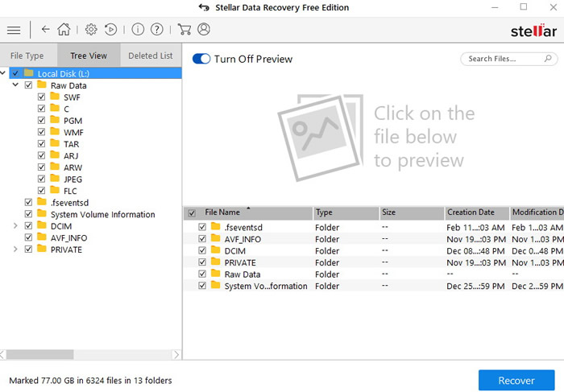Open the user account icon

pyautogui.click(x=204, y=30)
